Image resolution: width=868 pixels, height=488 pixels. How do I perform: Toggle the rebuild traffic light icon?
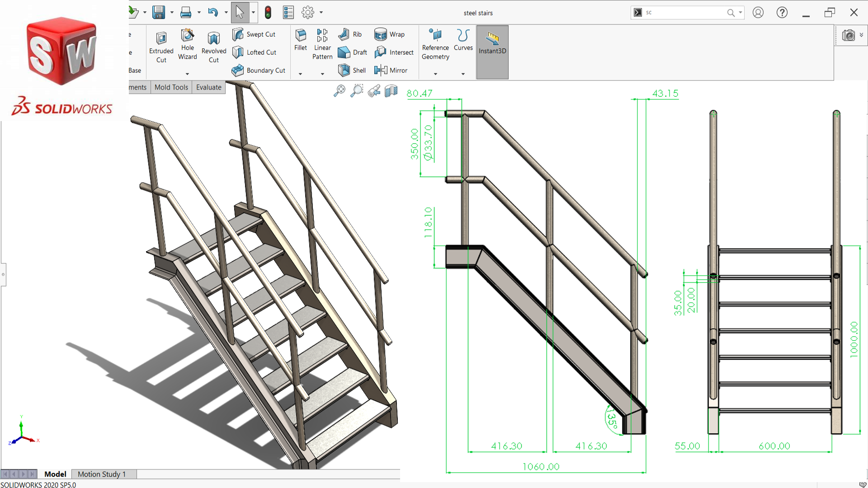coord(268,12)
